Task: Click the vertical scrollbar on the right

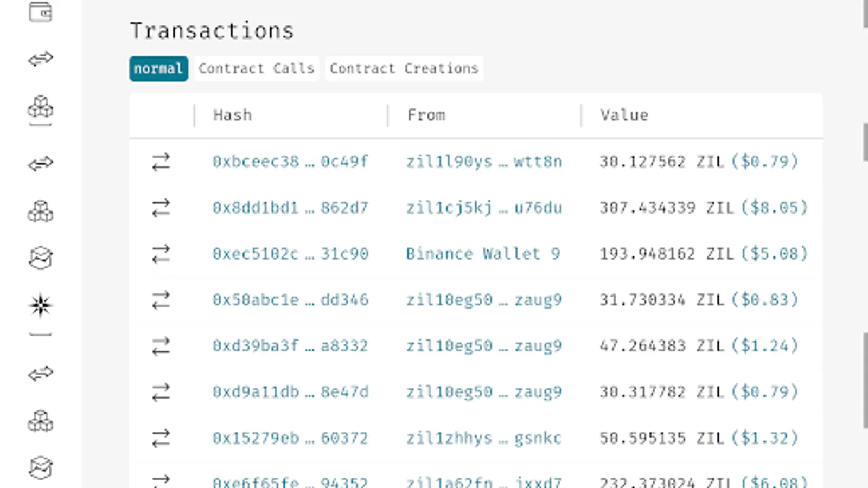Action: tap(865, 380)
